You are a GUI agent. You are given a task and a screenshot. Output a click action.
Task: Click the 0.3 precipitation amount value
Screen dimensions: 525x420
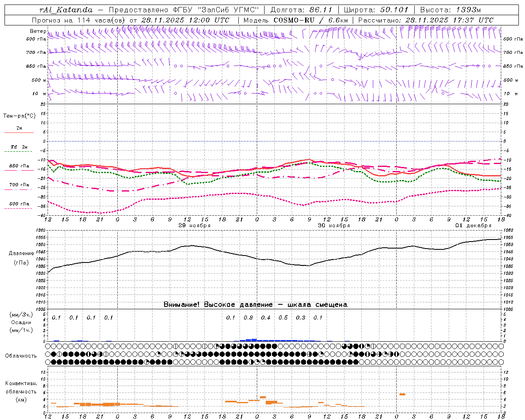click(301, 317)
